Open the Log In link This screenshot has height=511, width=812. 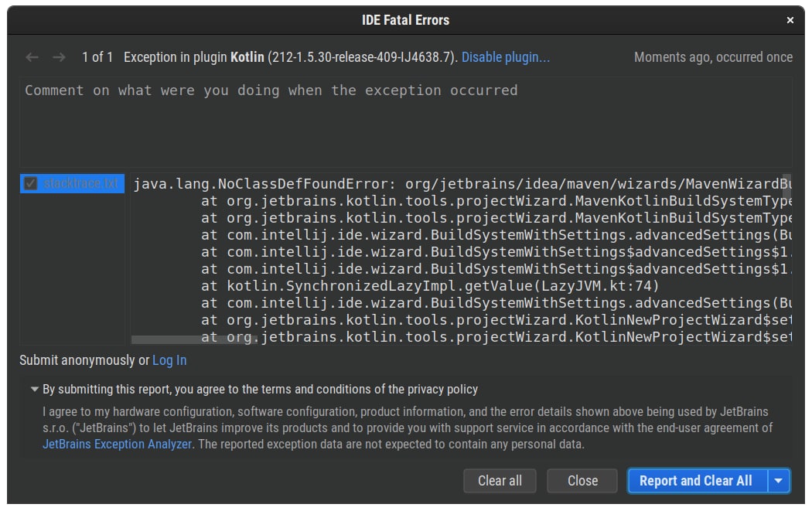point(169,360)
